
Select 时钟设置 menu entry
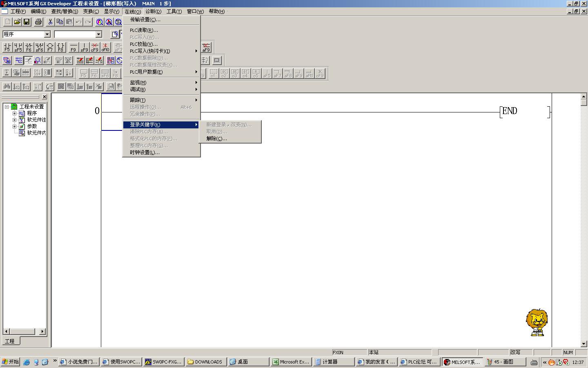161,153
